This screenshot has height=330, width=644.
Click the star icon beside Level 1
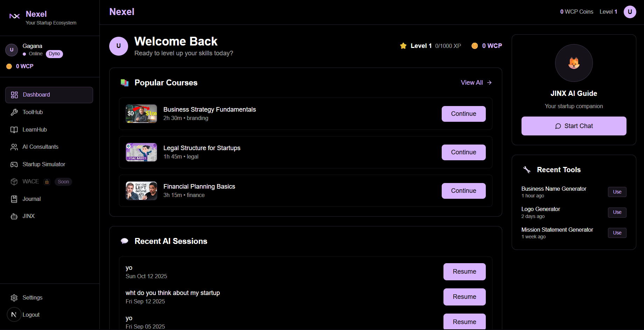pyautogui.click(x=403, y=45)
